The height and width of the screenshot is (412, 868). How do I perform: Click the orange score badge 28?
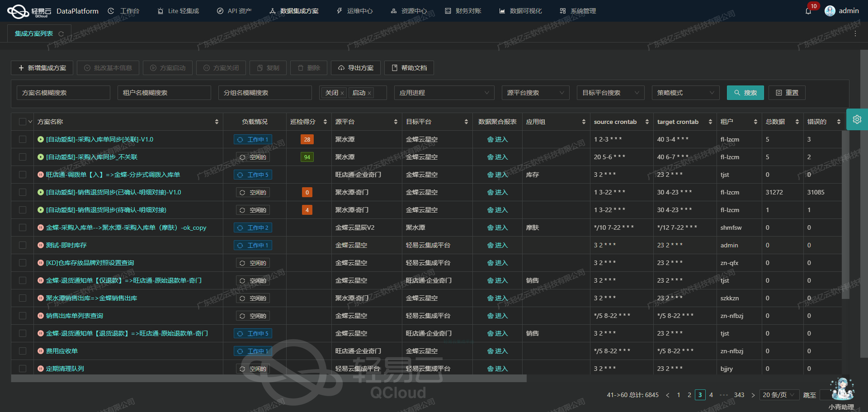[307, 140]
